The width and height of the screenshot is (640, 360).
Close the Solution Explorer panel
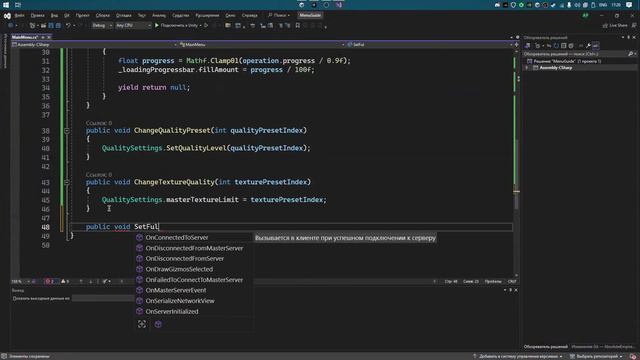point(634,37)
